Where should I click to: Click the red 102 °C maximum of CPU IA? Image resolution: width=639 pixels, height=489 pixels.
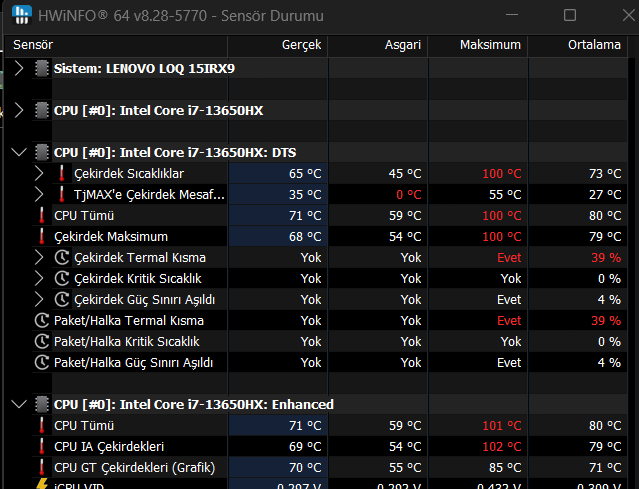502,447
